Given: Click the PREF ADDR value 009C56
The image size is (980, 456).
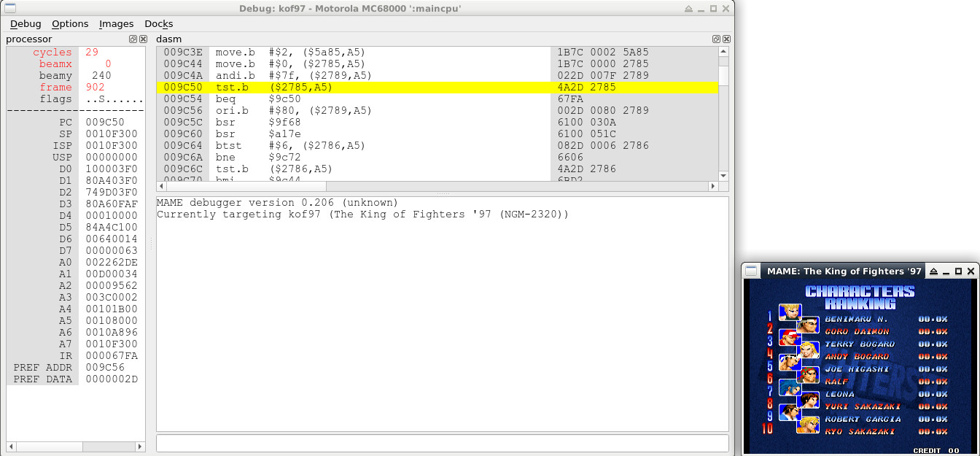Looking at the screenshot, I should click(105, 367).
